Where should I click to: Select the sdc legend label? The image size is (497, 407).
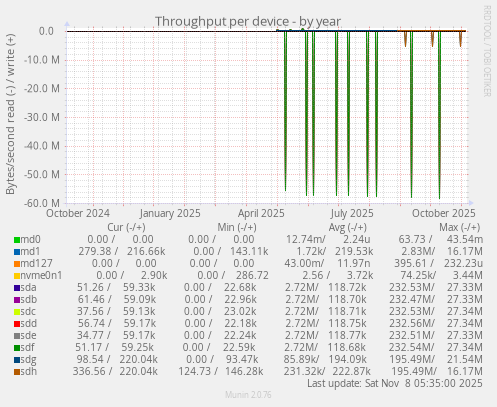(28, 311)
